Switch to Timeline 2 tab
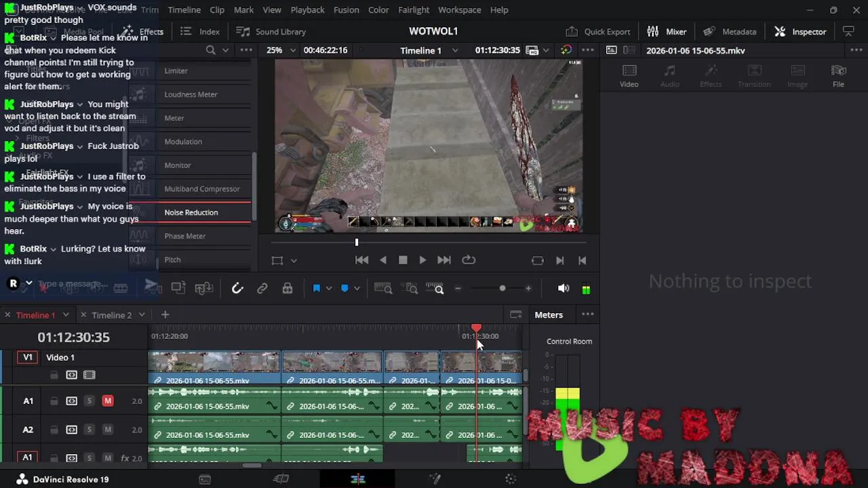 pos(111,314)
